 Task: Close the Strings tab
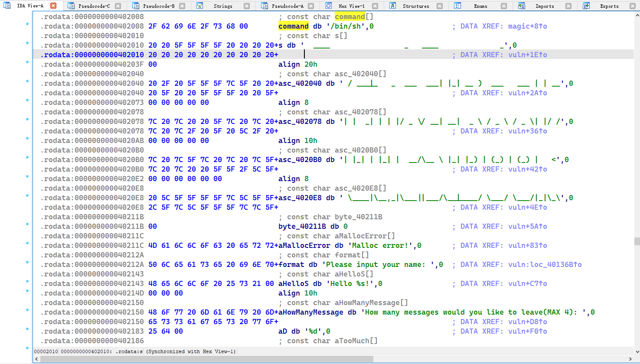[247, 6]
